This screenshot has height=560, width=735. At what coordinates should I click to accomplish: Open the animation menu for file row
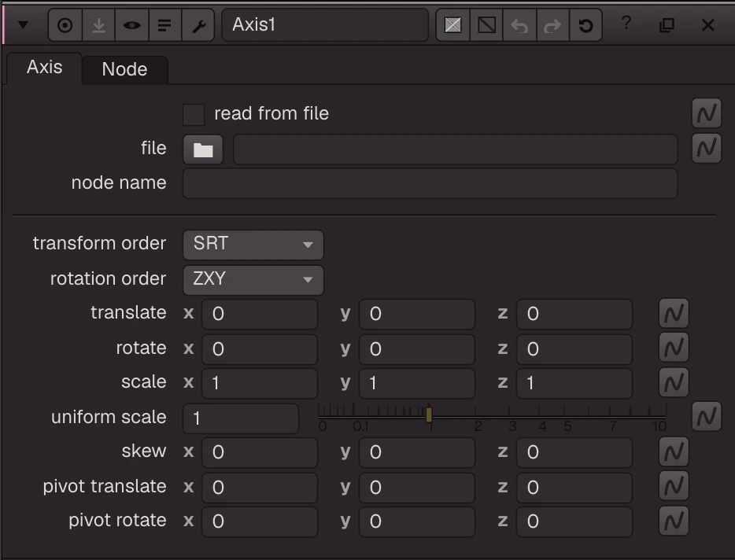coord(707,148)
